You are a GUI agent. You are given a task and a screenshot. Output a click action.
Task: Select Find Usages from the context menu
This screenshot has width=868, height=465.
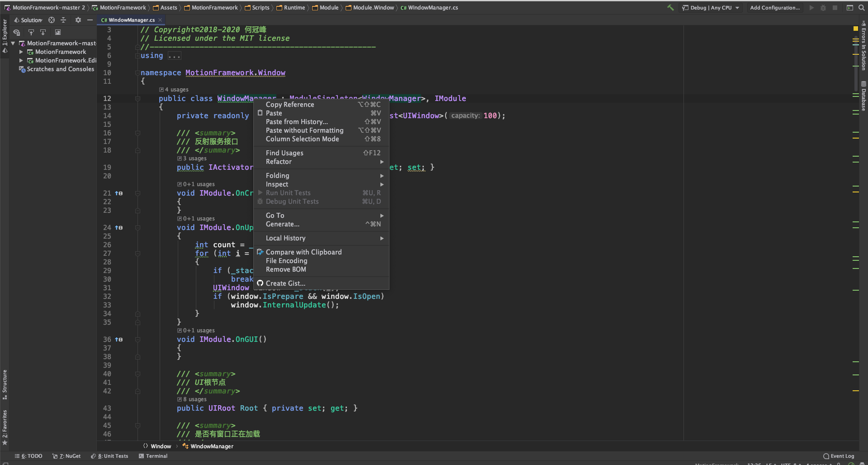(x=284, y=153)
